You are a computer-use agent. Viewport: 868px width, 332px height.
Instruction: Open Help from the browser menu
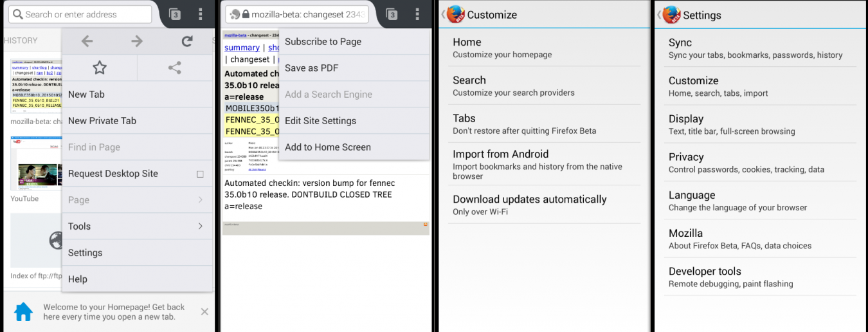click(138, 279)
